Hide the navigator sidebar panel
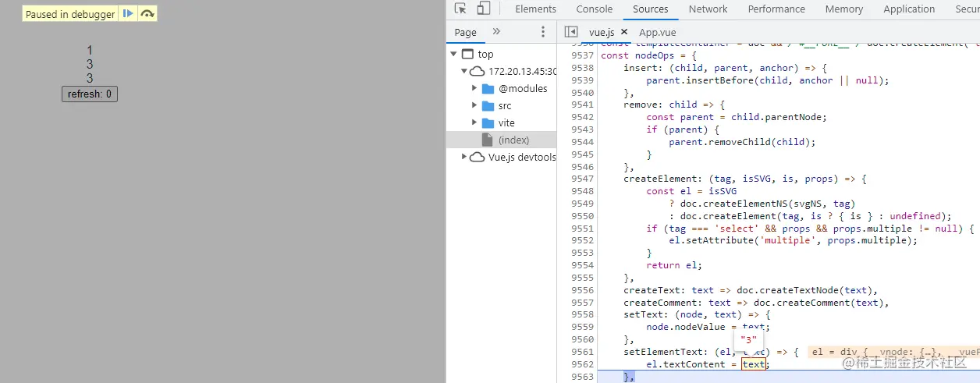Viewport: 980px width, 383px height. point(571,32)
